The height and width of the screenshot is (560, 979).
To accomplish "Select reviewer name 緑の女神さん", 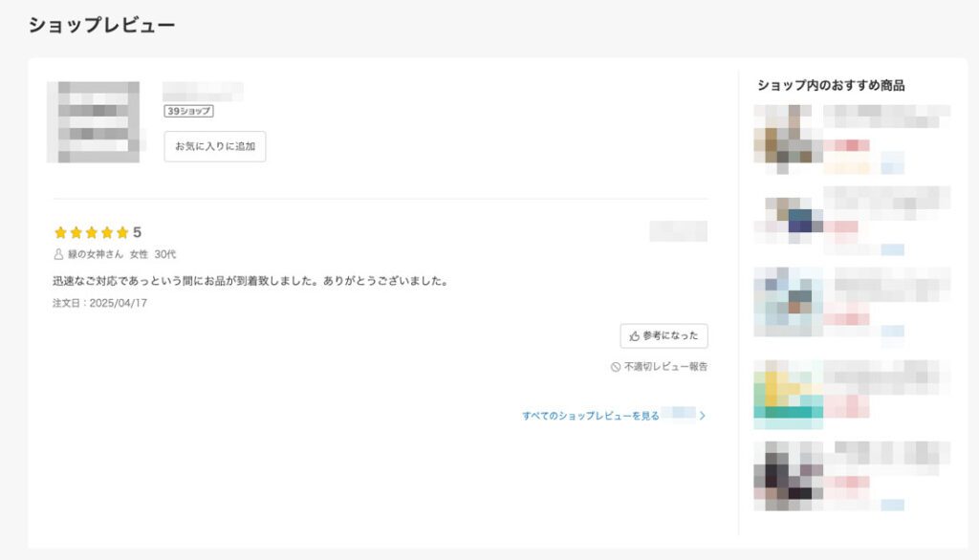I will pyautogui.click(x=96, y=254).
